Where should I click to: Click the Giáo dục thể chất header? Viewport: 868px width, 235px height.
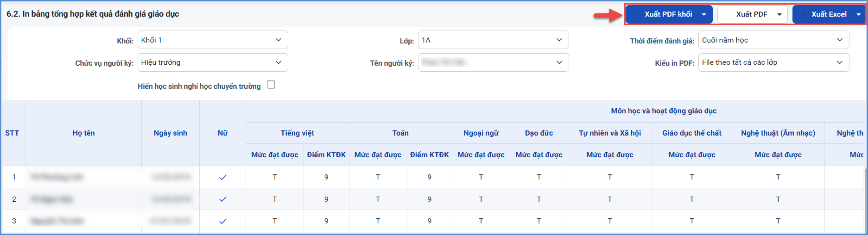[x=692, y=133]
